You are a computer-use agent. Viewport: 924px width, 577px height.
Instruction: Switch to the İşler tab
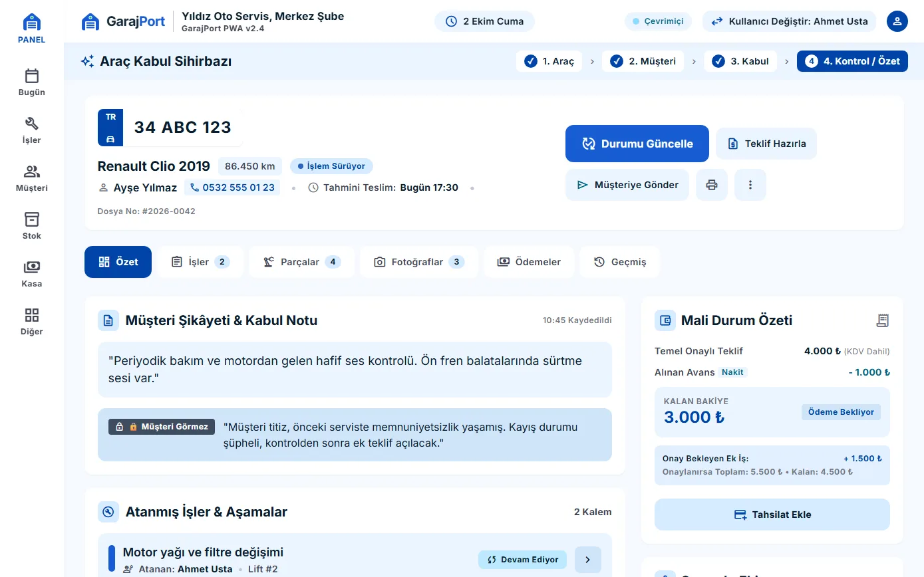pyautogui.click(x=200, y=262)
